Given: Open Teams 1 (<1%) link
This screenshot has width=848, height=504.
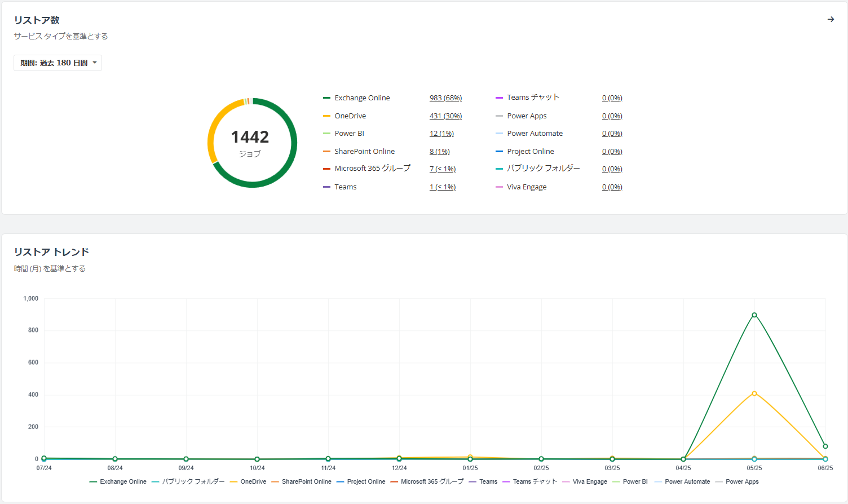Looking at the screenshot, I should point(443,187).
